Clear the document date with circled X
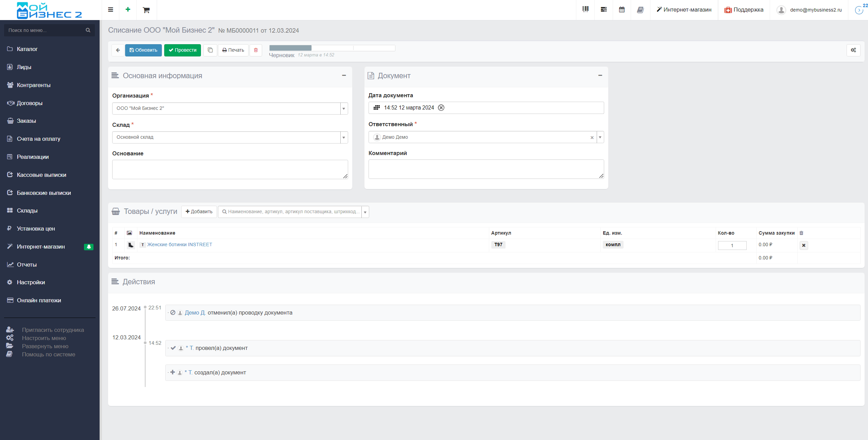 click(441, 107)
